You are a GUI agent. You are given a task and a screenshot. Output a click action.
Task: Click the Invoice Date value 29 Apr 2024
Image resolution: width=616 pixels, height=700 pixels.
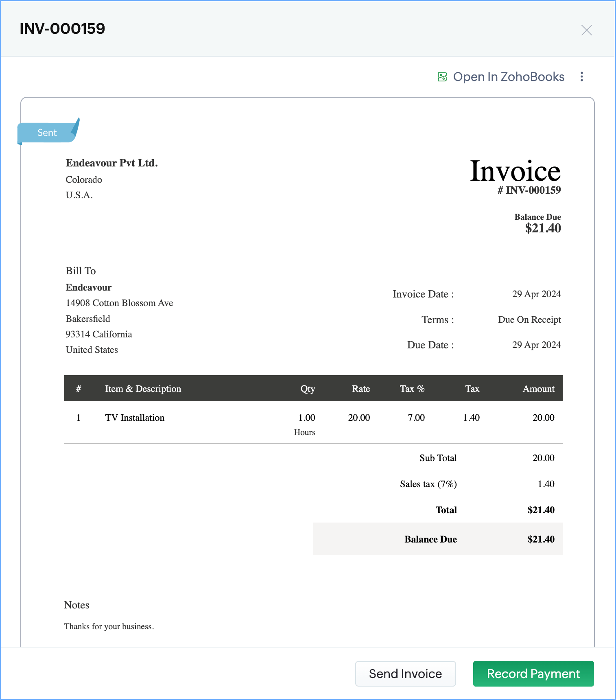coord(536,294)
